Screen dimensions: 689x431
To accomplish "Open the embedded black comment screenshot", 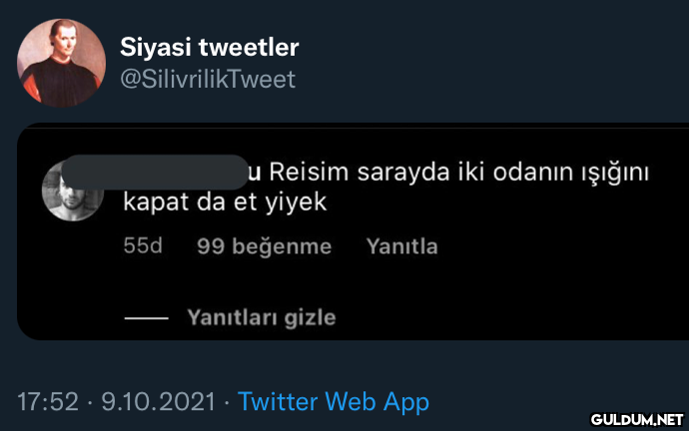I will 353,232.
